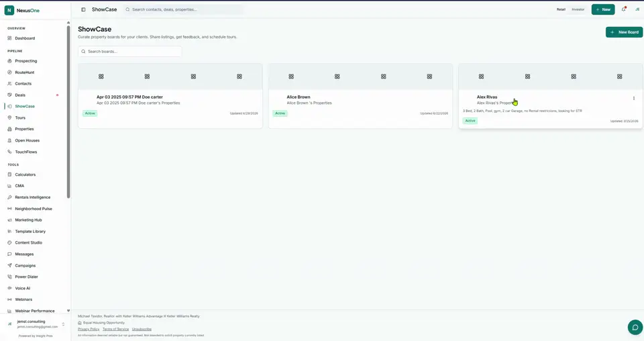Image resolution: width=644 pixels, height=341 pixels.
Task: Click the Open Houses sidebar icon
Action: (9, 140)
